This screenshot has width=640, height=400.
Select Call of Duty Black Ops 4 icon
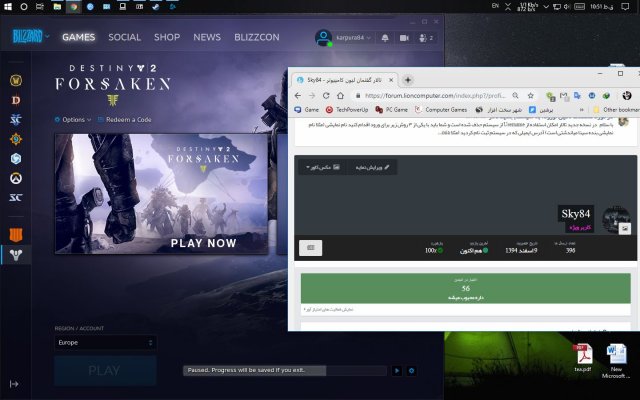[x=16, y=235]
